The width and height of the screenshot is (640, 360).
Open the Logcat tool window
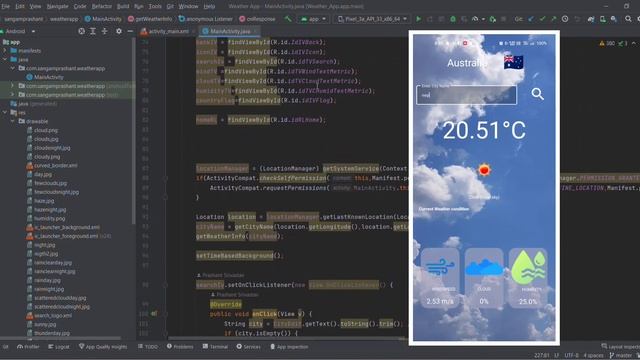click(59, 347)
